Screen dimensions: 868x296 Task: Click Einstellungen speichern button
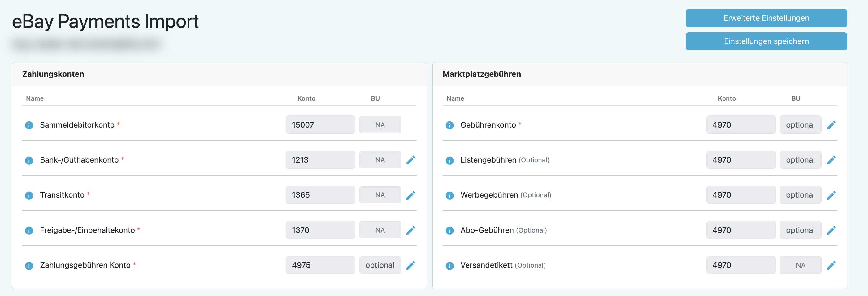coord(766,41)
